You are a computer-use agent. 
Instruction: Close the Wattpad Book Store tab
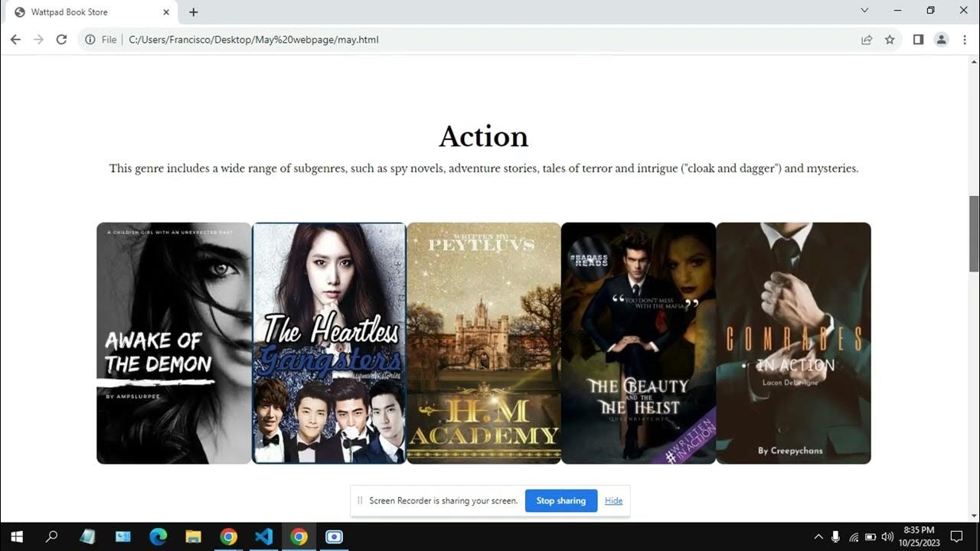pos(166,12)
